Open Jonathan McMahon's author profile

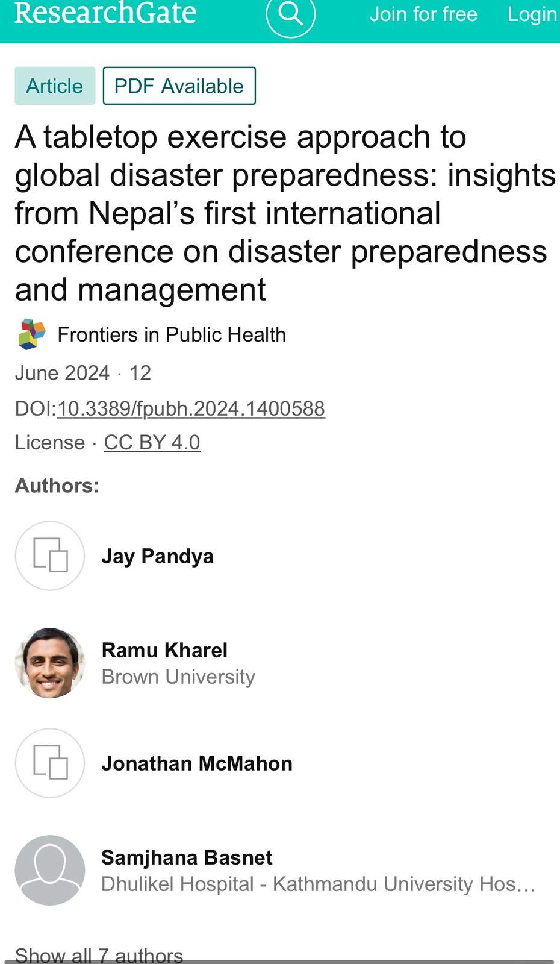click(x=197, y=763)
